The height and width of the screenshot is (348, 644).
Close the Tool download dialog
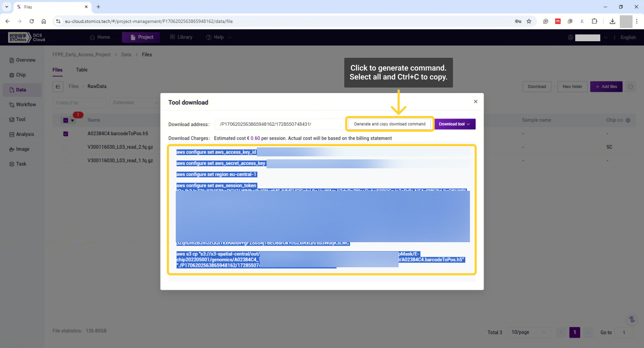[475, 102]
